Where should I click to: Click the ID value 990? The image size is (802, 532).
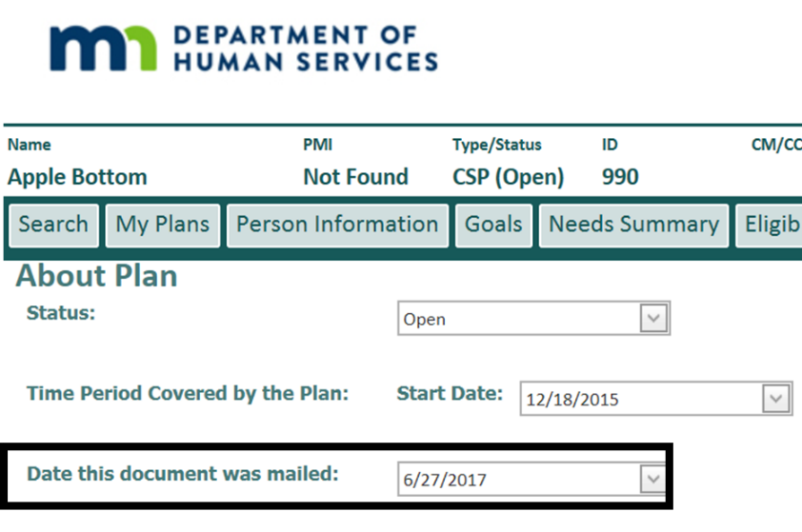tap(620, 177)
